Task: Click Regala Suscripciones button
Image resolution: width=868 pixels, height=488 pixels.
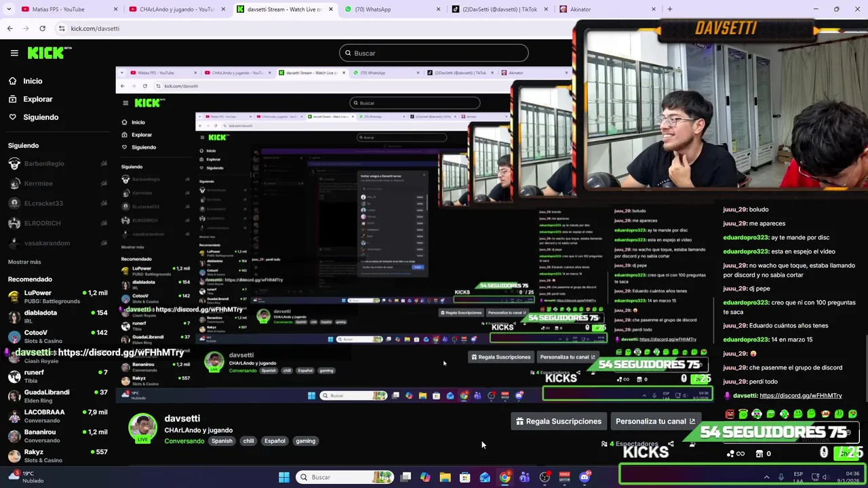Action: [x=559, y=421]
